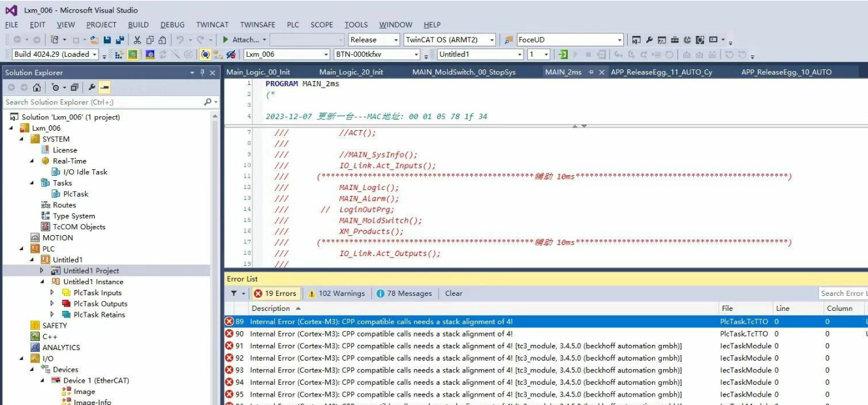Click the Visual Studio logo in title bar
The image size is (868, 405).
coord(11,10)
